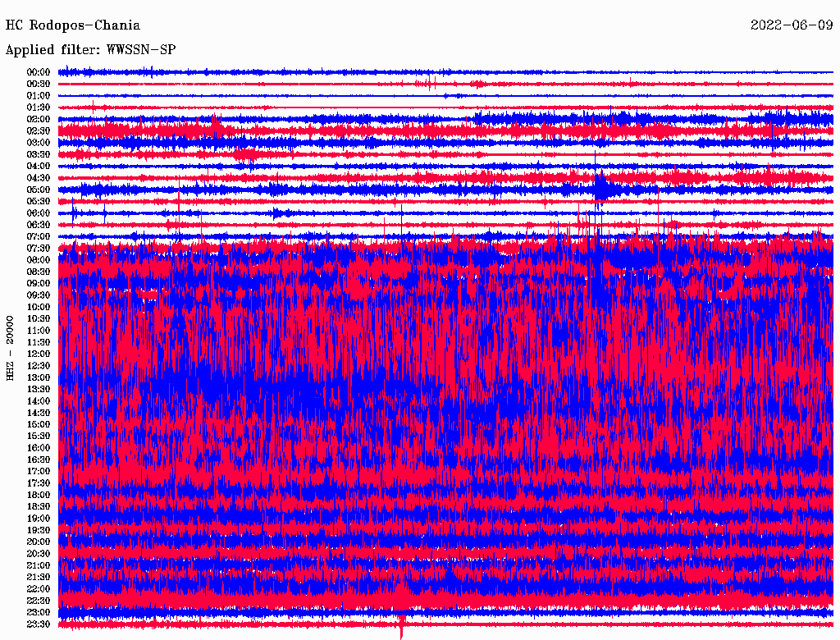
Task: Click the blue signal burst on the 05:00 trace
Action: coord(602,189)
